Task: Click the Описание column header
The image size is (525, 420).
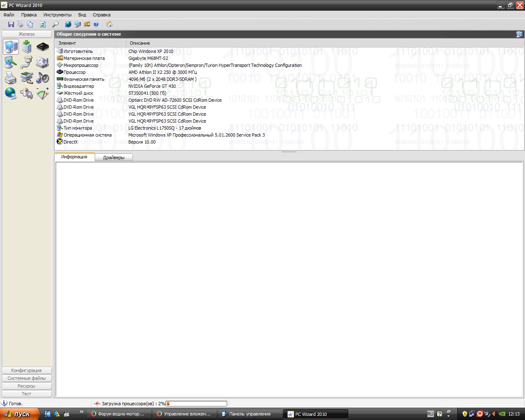Action: click(x=140, y=43)
